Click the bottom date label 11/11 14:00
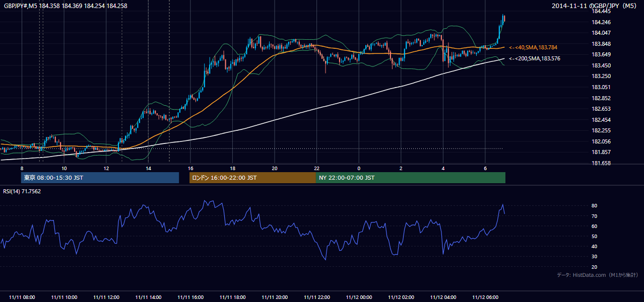The width and height of the screenshot is (644, 302). (x=148, y=297)
